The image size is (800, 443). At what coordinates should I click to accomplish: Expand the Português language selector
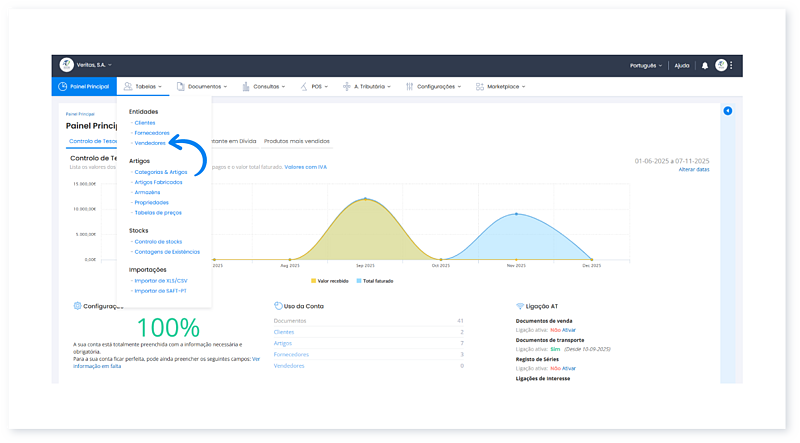tap(646, 65)
